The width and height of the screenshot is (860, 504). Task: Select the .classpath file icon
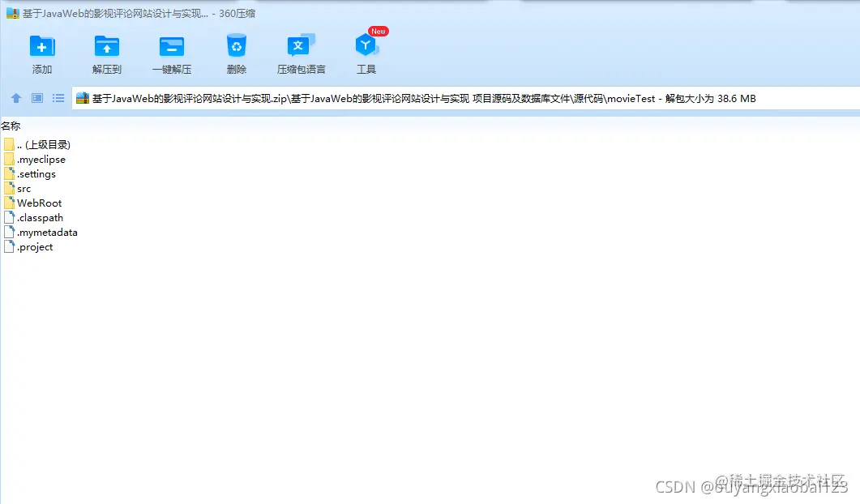(x=9, y=218)
